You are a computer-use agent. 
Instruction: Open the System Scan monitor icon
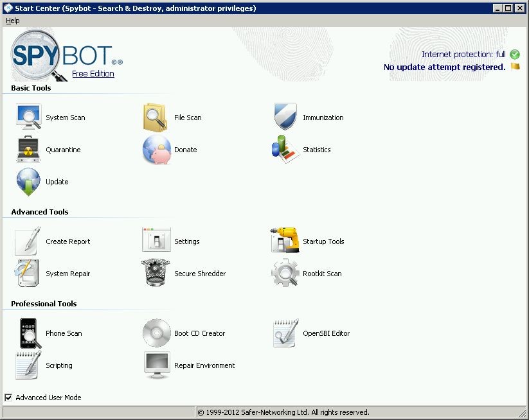click(x=28, y=117)
